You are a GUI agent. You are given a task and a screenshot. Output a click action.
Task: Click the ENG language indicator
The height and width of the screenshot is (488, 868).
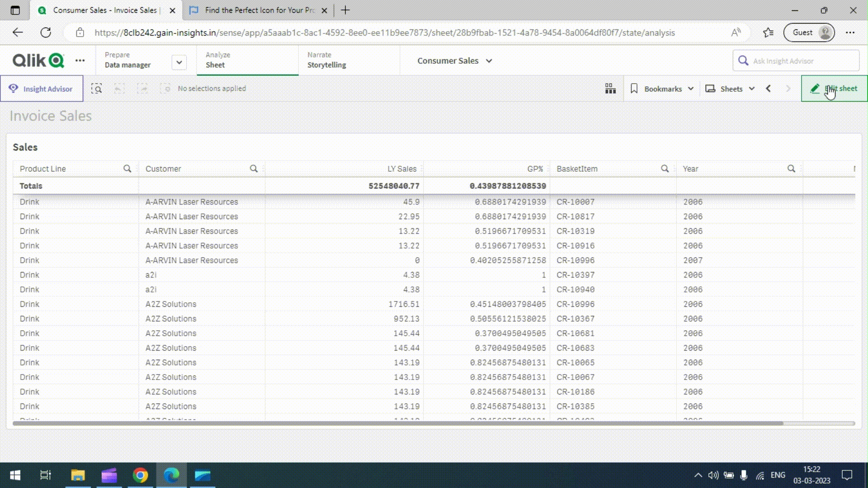tap(778, 475)
